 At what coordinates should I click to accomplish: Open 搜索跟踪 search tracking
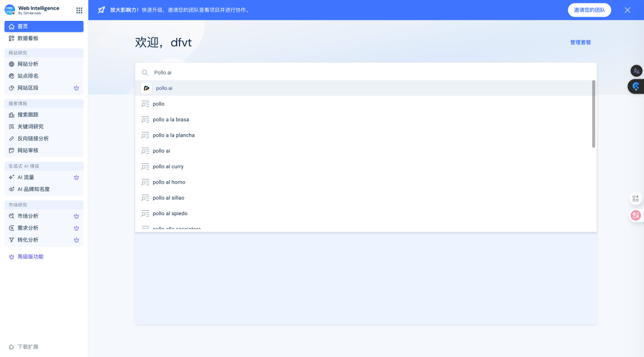coord(44,114)
